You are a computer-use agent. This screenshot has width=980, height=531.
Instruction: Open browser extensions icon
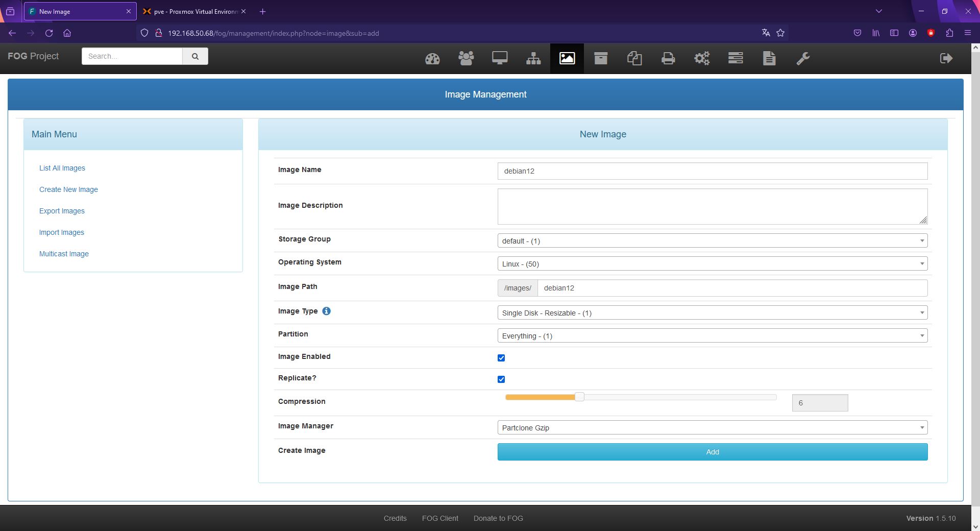coord(949,33)
